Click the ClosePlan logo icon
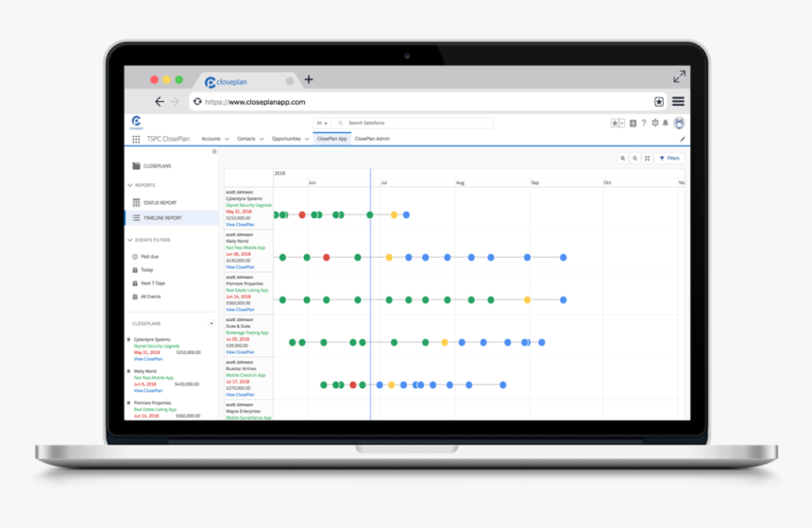The width and height of the screenshot is (812, 528). (x=136, y=122)
